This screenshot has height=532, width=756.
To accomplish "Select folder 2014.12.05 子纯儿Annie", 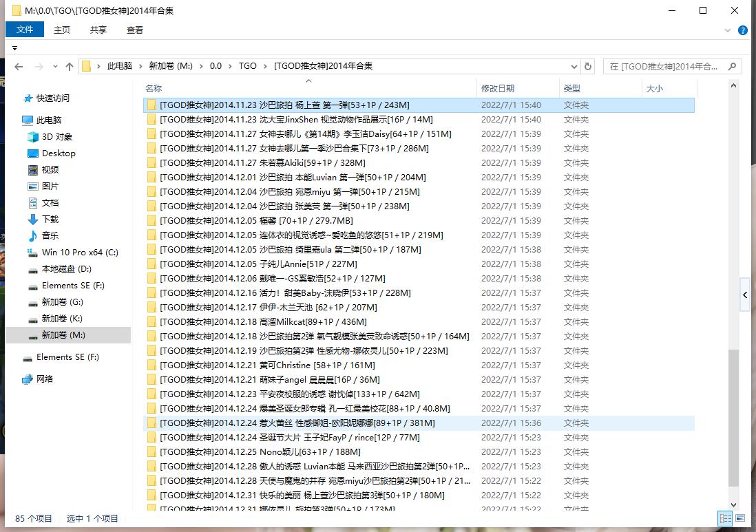I will point(419,264).
